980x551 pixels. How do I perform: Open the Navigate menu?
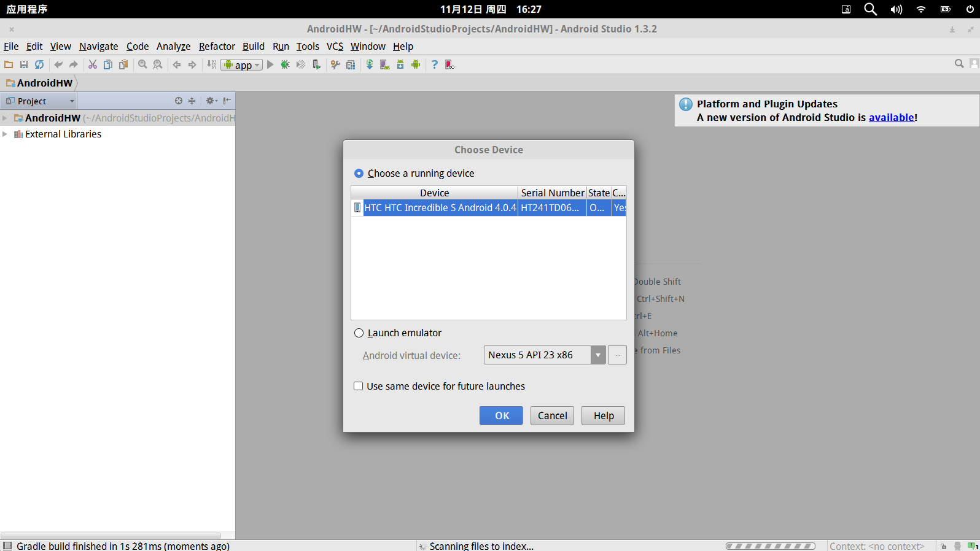(x=98, y=47)
